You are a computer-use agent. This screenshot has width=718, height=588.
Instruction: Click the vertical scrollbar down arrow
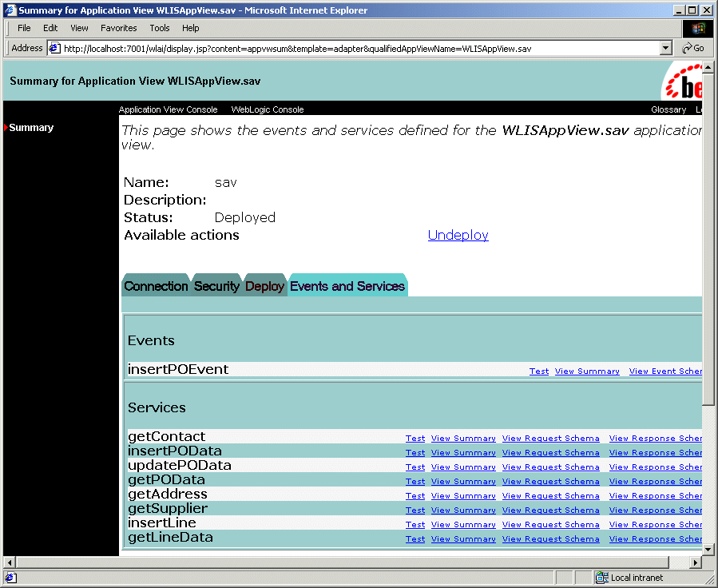(708, 549)
